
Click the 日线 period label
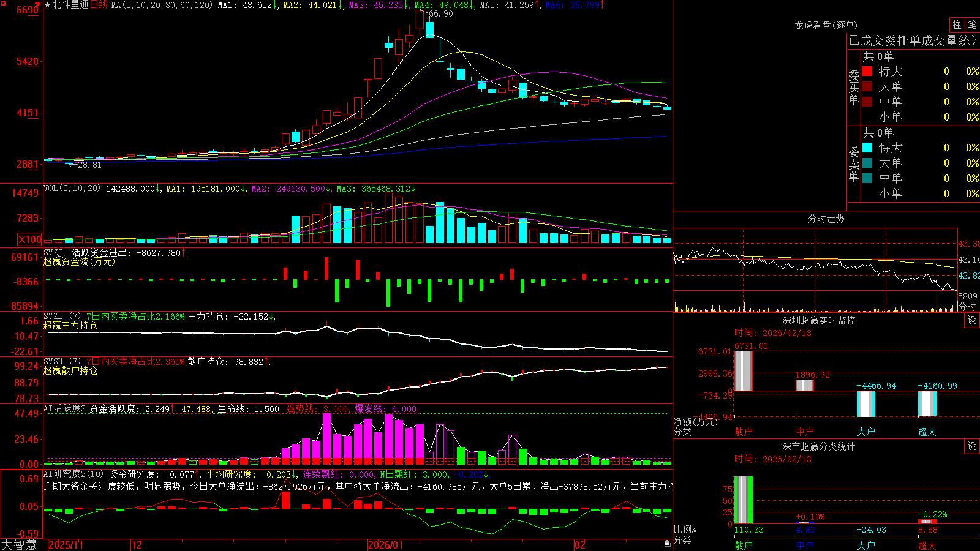[99, 5]
